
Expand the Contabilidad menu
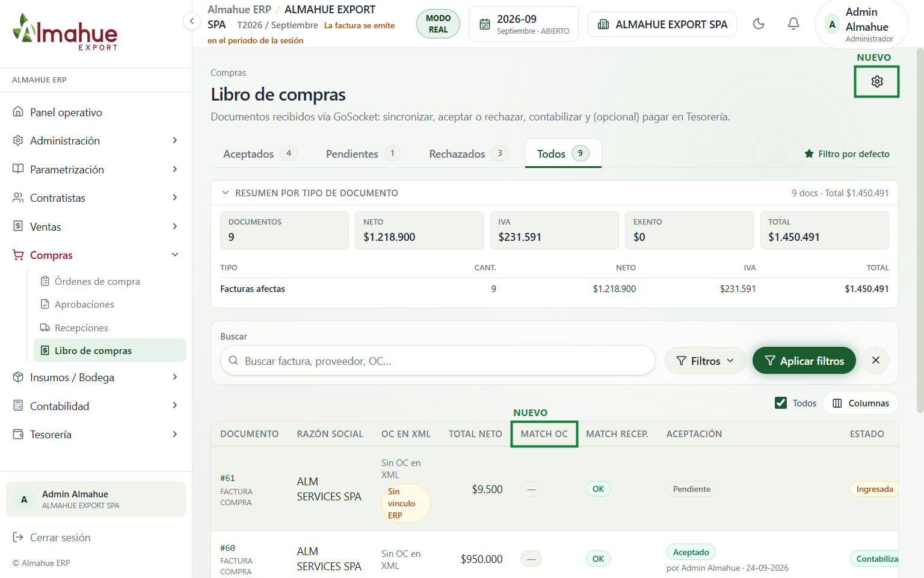pos(96,406)
